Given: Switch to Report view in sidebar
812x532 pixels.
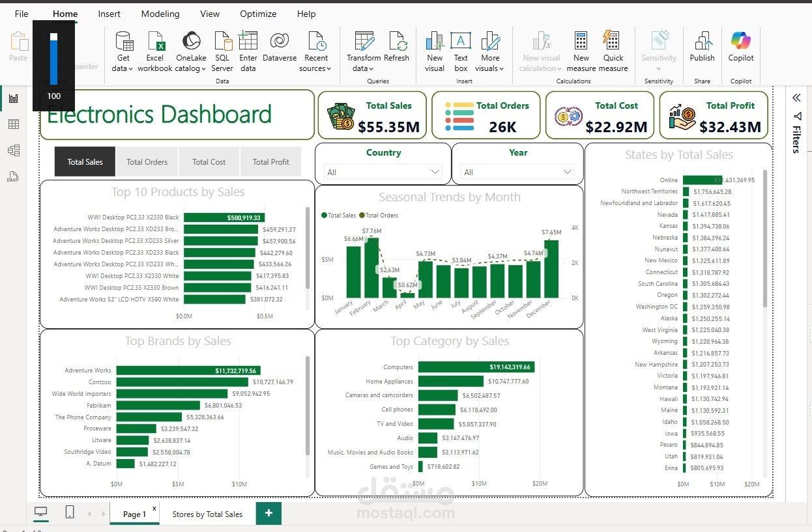Looking at the screenshot, I should tap(14, 98).
